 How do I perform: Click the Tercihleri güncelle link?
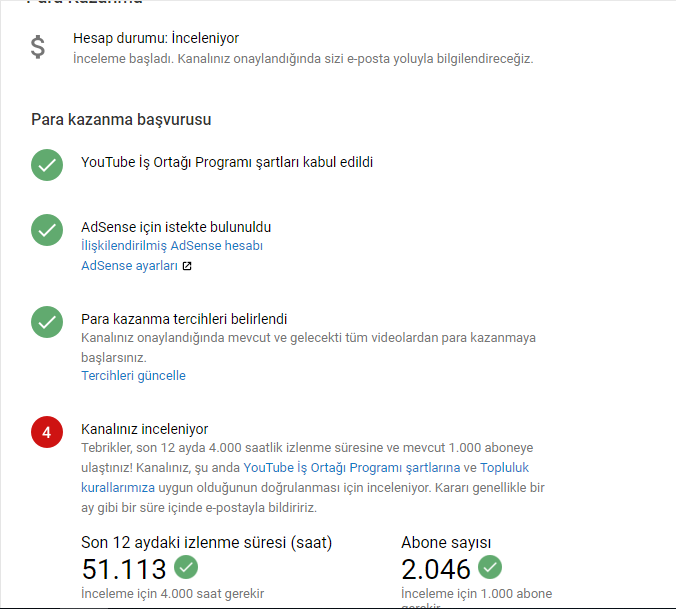click(x=133, y=375)
